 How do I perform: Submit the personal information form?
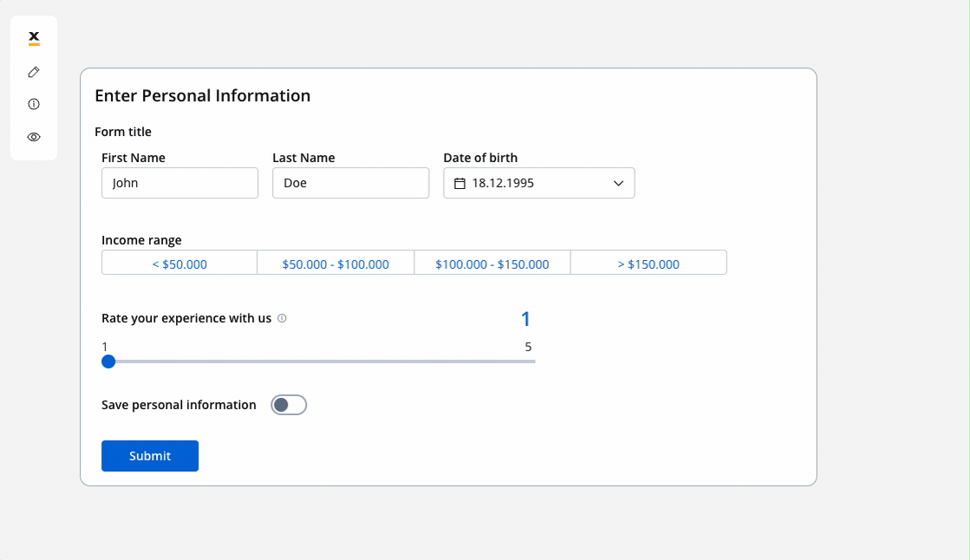pyautogui.click(x=150, y=456)
